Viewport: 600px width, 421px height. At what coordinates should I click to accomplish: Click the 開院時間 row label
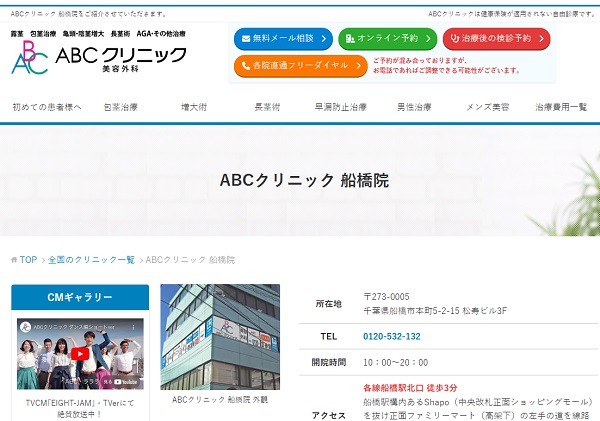point(329,362)
